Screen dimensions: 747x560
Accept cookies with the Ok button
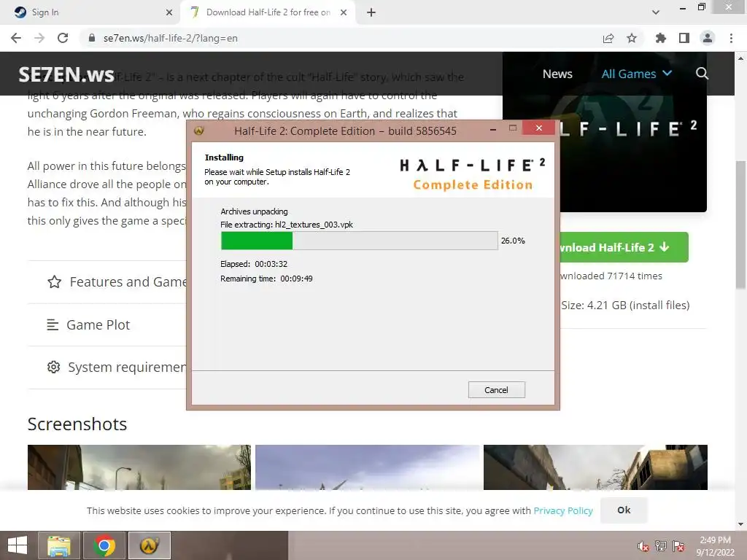(624, 510)
